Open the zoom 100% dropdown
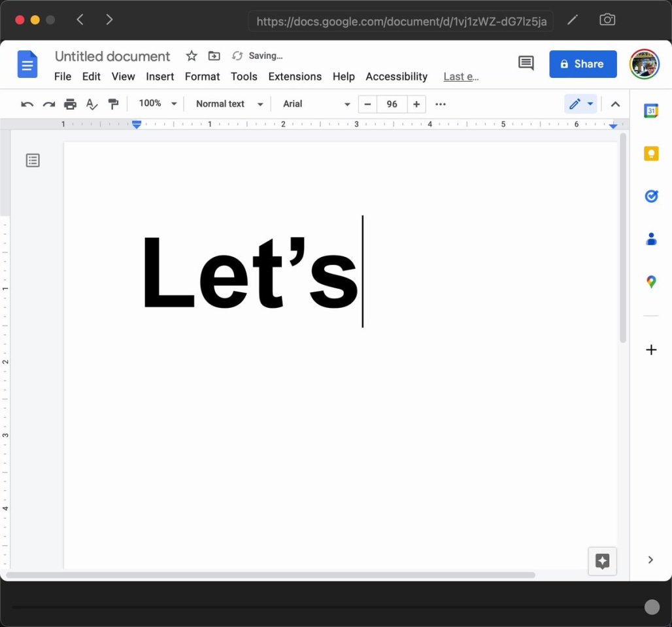 coord(158,104)
